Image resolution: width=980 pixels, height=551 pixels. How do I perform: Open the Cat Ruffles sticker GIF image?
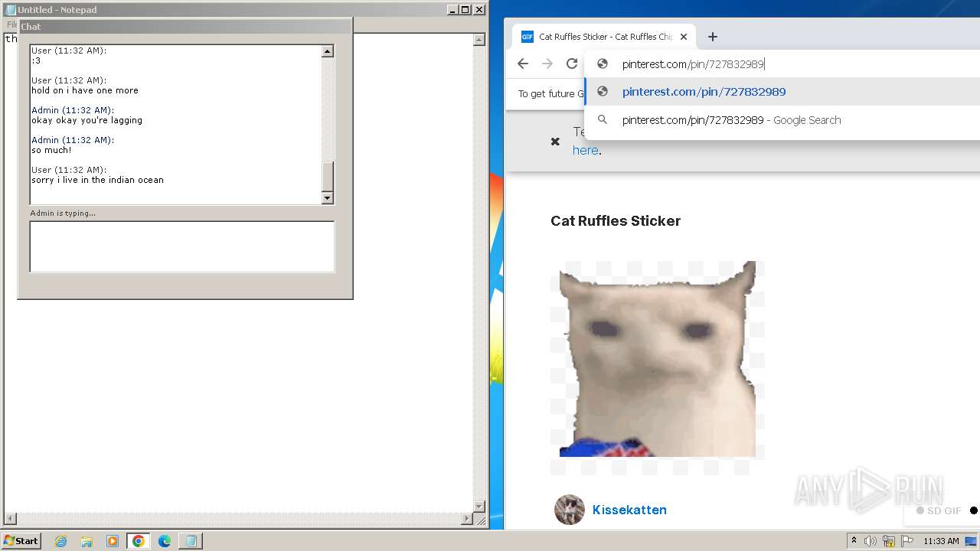tap(658, 359)
